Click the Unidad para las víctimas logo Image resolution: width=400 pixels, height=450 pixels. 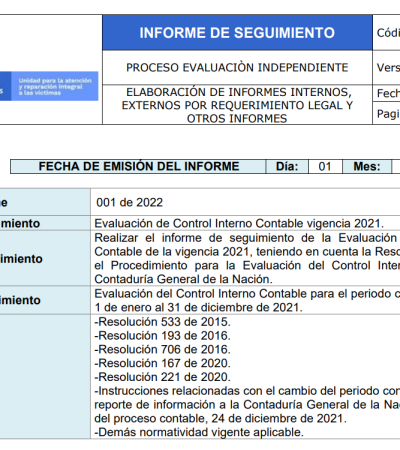pyautogui.click(x=49, y=86)
